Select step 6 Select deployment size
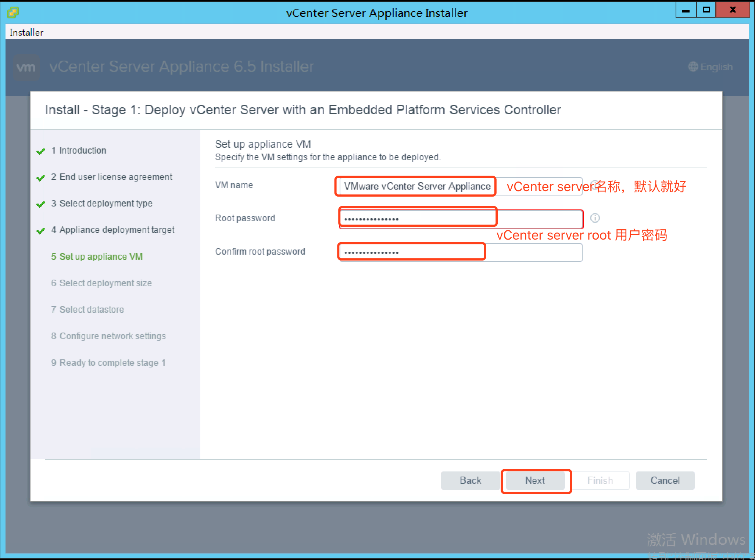 point(101,283)
